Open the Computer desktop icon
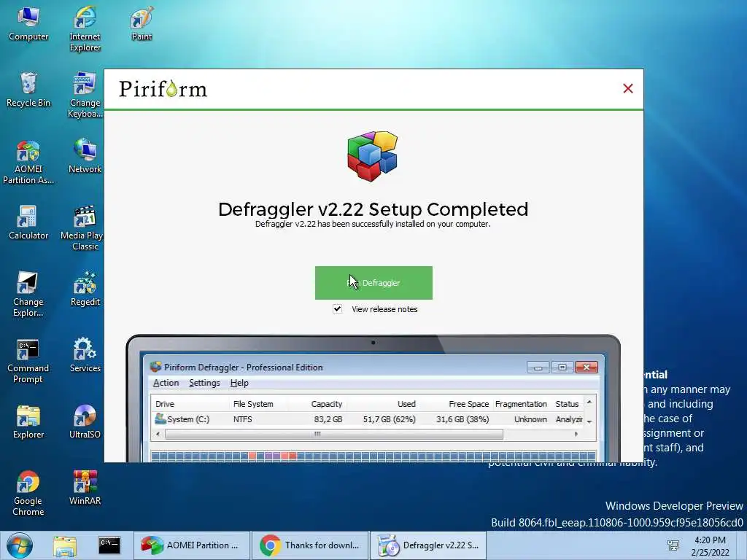 (28, 24)
